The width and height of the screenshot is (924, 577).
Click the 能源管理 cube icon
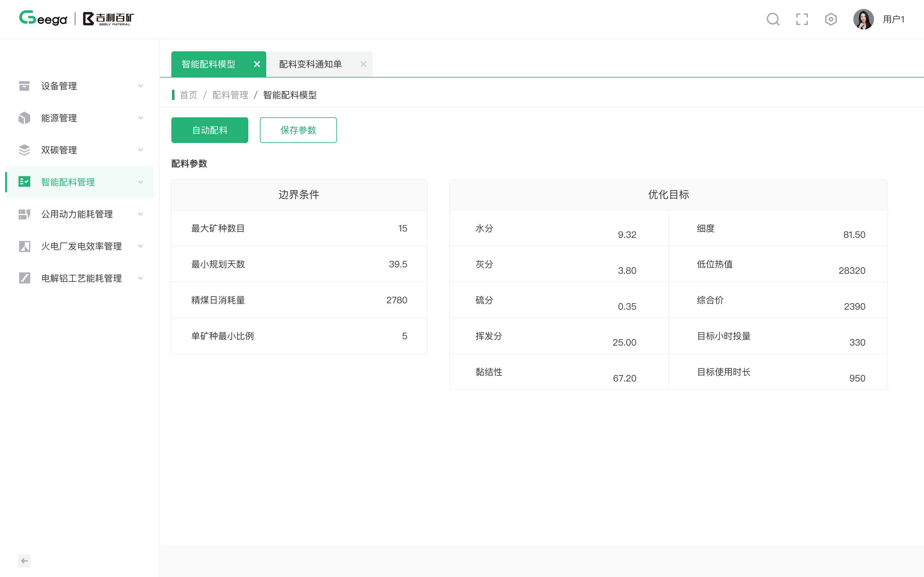[x=24, y=118]
